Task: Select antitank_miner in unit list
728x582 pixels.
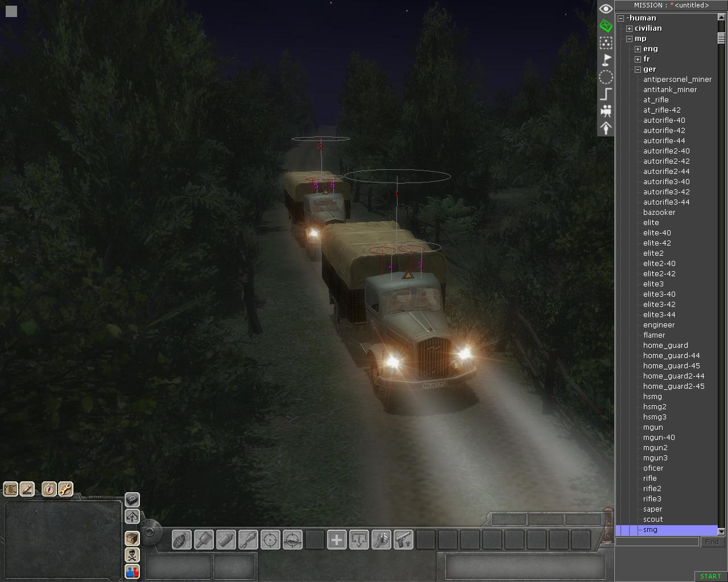Action: (x=670, y=90)
